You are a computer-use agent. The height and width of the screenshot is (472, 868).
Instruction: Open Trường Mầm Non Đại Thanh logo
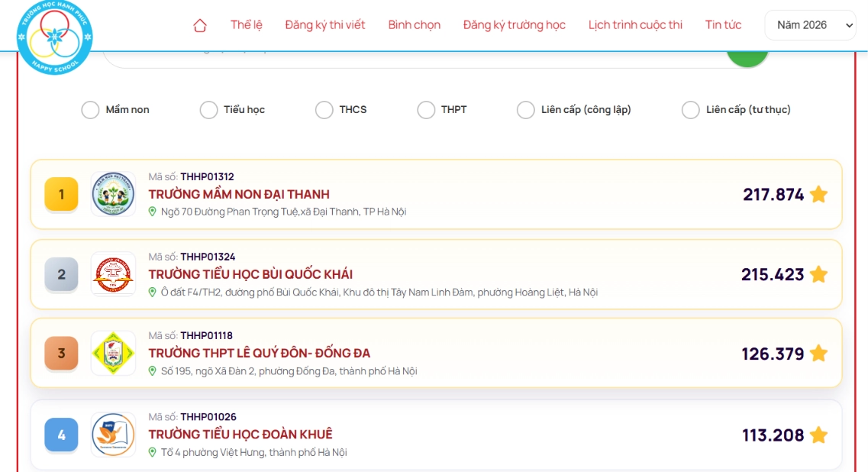coord(113,194)
